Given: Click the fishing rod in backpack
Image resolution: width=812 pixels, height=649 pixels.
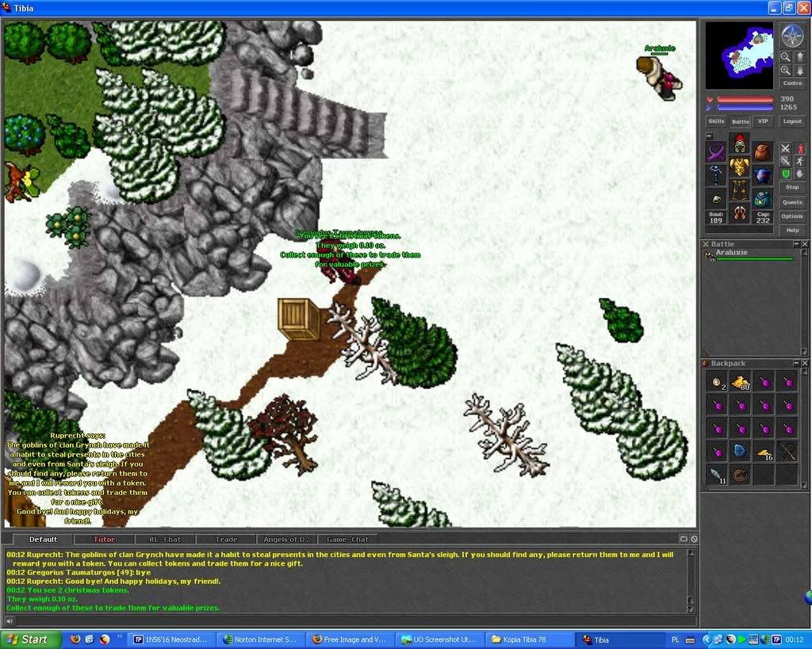Looking at the screenshot, I should point(787,452).
